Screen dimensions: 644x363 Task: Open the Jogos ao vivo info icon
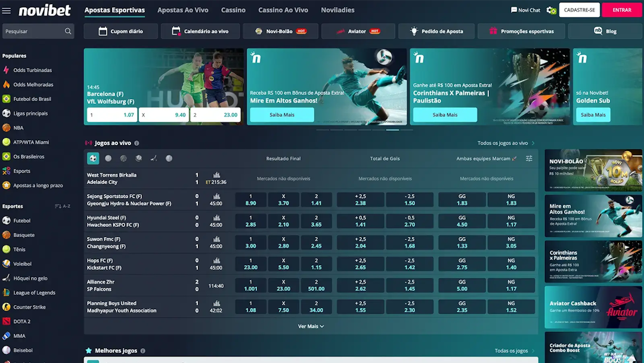pyautogui.click(x=137, y=143)
